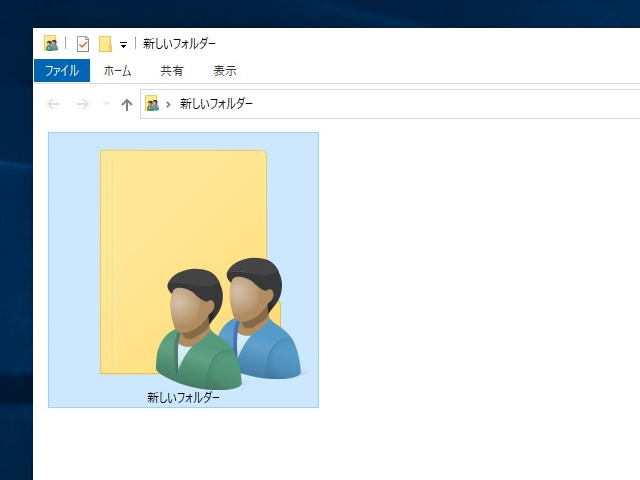The image size is (640, 480).
Task: Click the empty area of the address bar
Action: click(445, 104)
